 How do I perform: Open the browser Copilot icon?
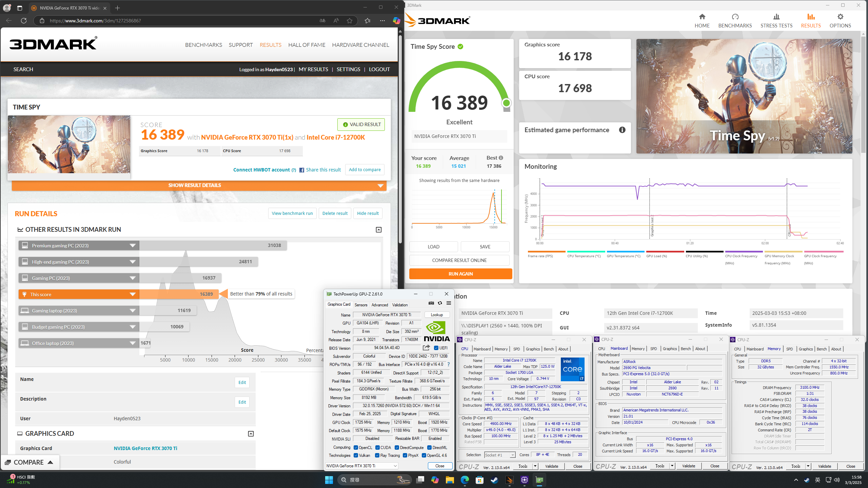[x=396, y=21]
